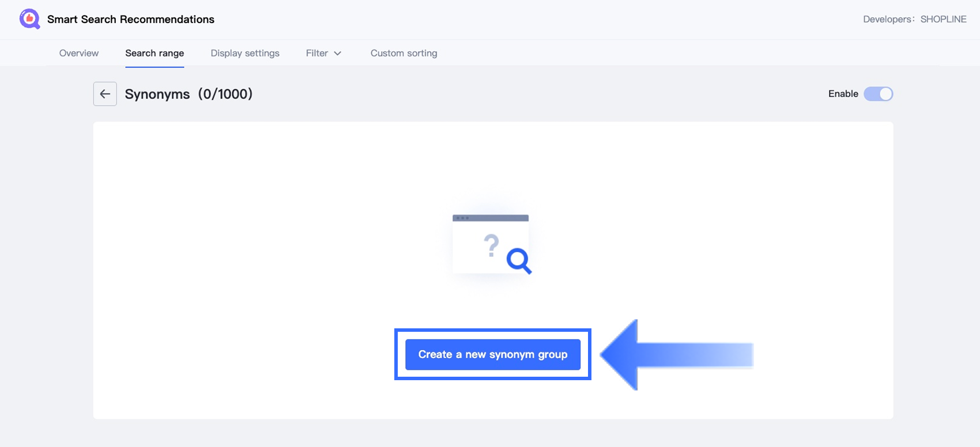Viewport: 980px width, 447px height.
Task: Click the Synonyms page heading
Action: 157,94
